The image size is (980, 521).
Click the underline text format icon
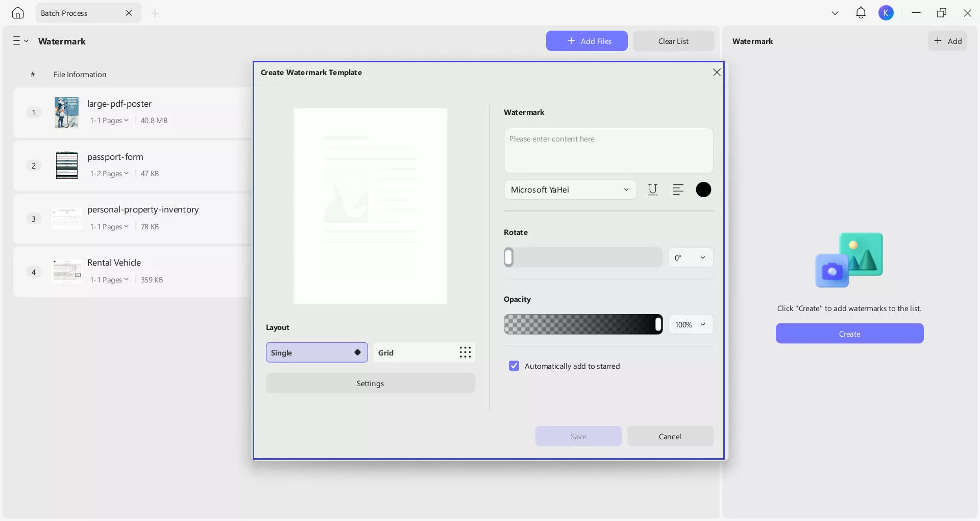[x=652, y=190]
